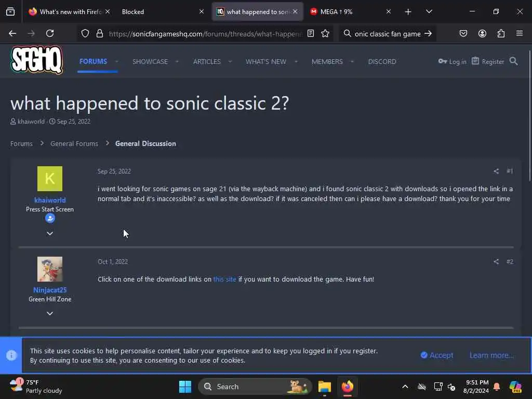The image size is (532, 399).
Task: Open Forums navigation item
Action: coord(94,61)
